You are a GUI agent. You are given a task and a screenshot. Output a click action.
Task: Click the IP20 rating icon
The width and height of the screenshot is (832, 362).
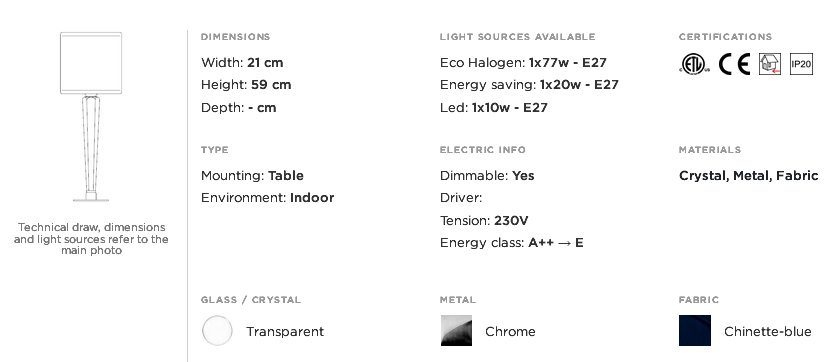[x=801, y=64]
